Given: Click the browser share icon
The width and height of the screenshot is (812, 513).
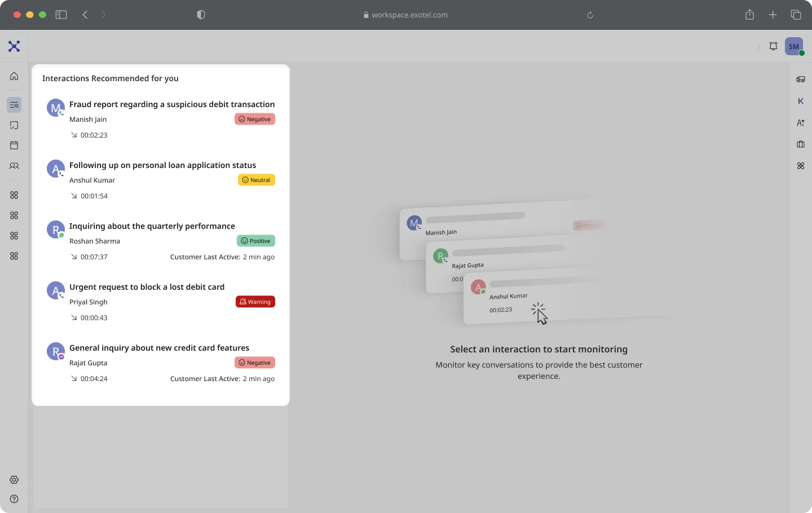Looking at the screenshot, I should [x=749, y=15].
